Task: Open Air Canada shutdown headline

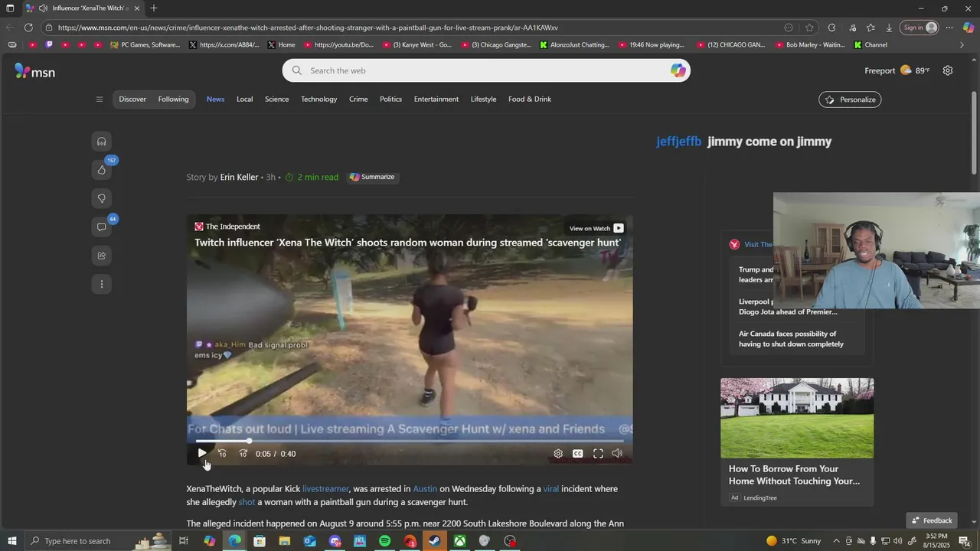Action: (x=791, y=339)
